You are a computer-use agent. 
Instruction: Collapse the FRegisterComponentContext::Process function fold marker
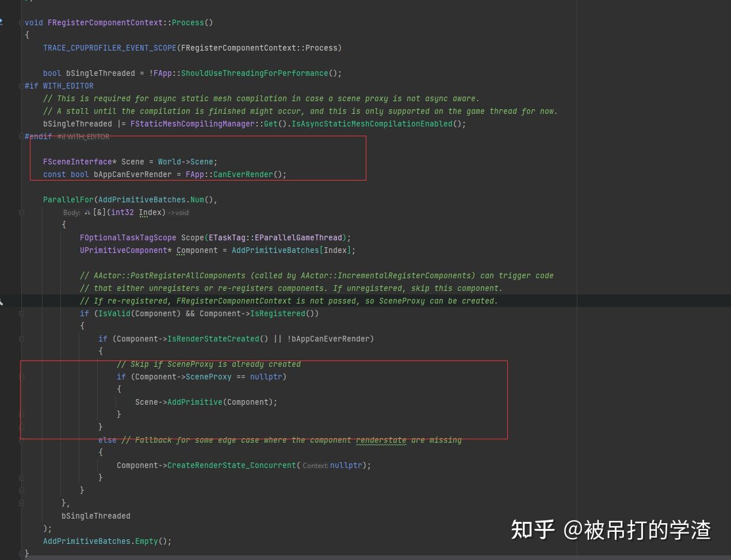[21, 22]
